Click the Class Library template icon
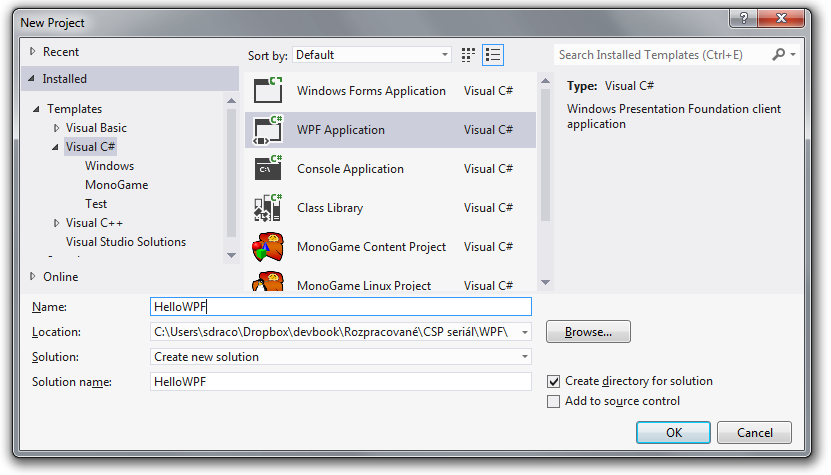 [x=268, y=207]
